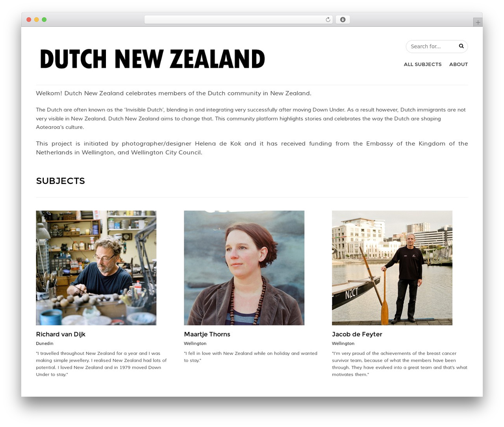Click Wellington under Jacob de Feyter
This screenshot has width=504, height=427.
coord(343,343)
